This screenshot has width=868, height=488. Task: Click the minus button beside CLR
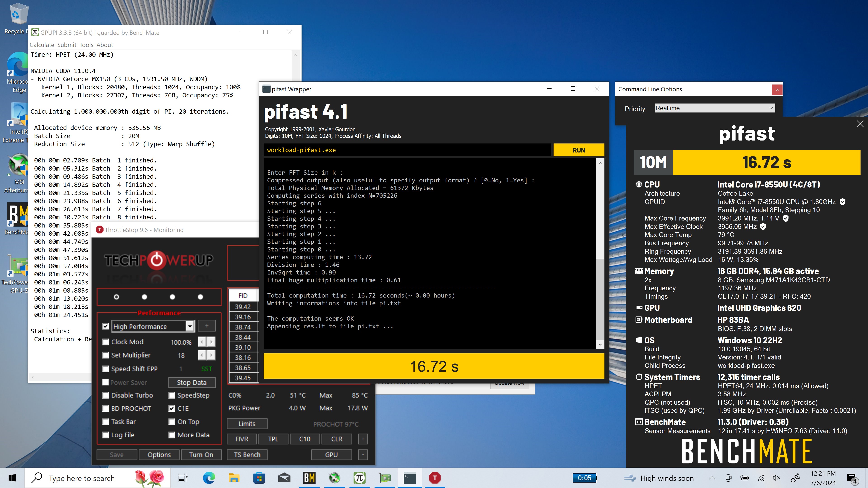pos(363,439)
